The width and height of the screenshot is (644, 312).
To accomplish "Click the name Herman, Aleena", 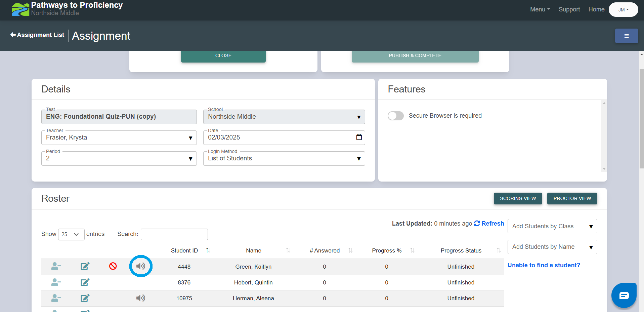I will (253, 298).
